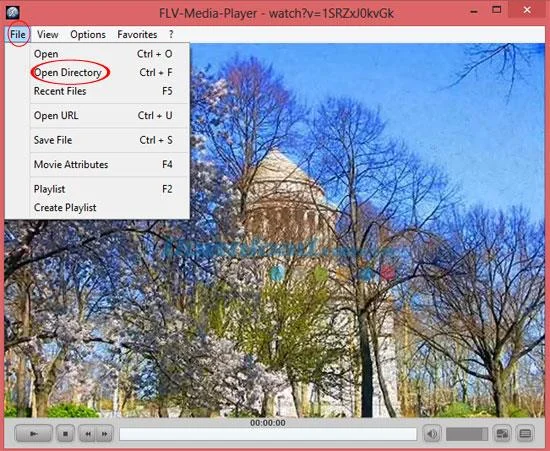Image resolution: width=550 pixels, height=451 pixels.
Task: Maximize the FLV-Media-Player window
Action: coord(496,10)
